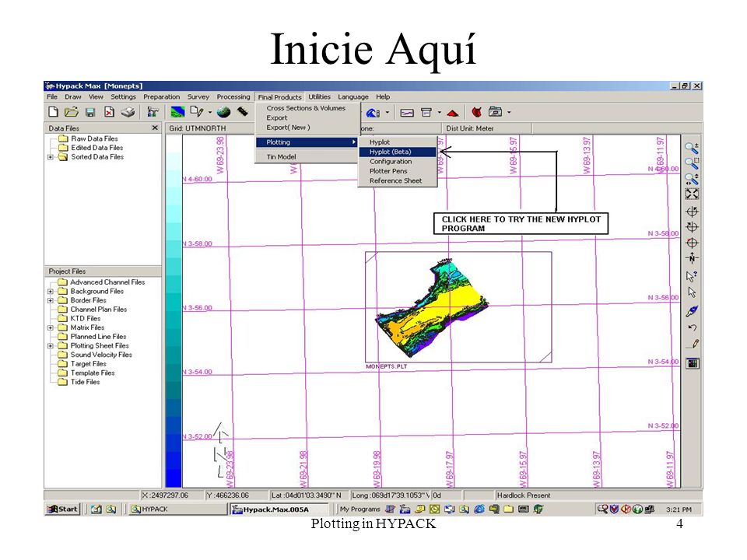Click the folder-camera toolbar icon
747x560 pixels.
pos(496,112)
